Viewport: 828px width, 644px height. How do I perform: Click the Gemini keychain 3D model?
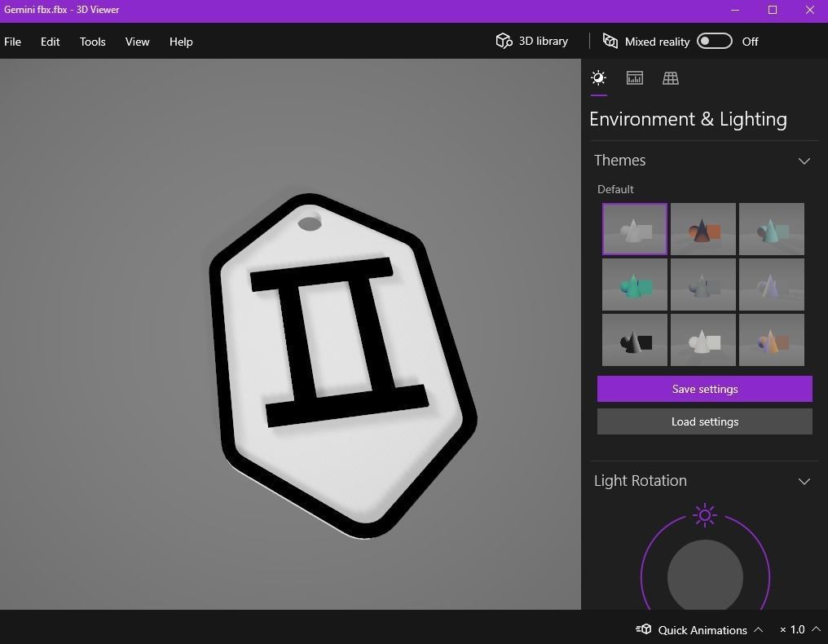click(x=343, y=365)
